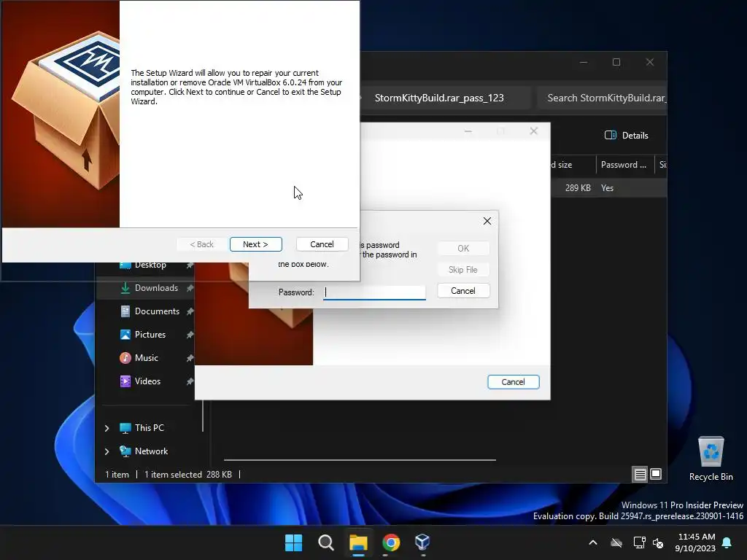
Task: Open Google Chrome from the taskbar
Action: pos(391,542)
